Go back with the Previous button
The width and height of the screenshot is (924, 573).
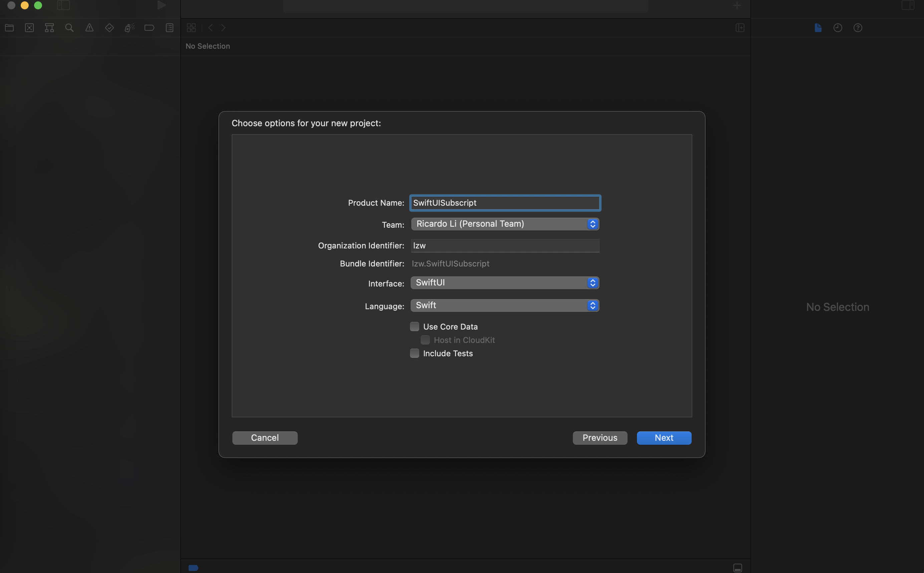click(600, 438)
